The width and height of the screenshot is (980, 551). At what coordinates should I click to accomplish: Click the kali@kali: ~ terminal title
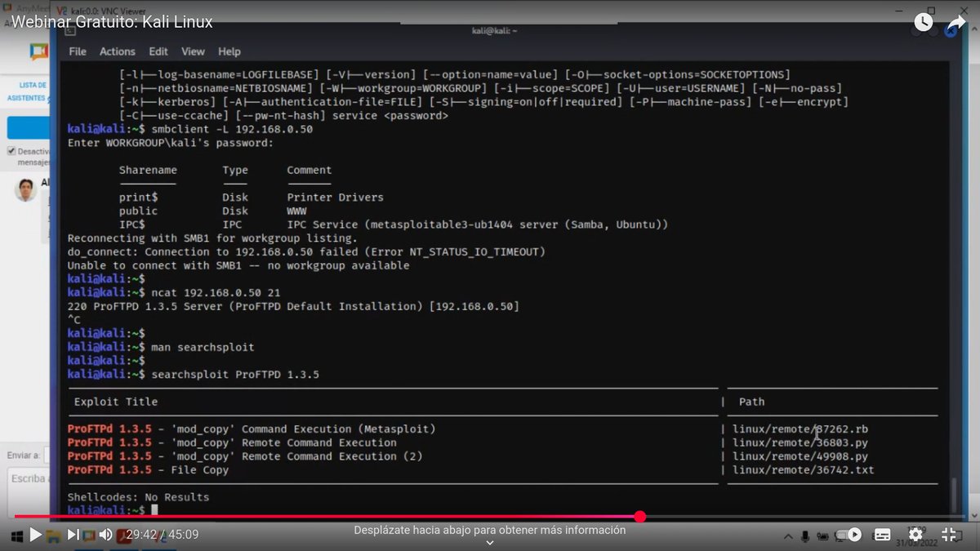point(495,31)
